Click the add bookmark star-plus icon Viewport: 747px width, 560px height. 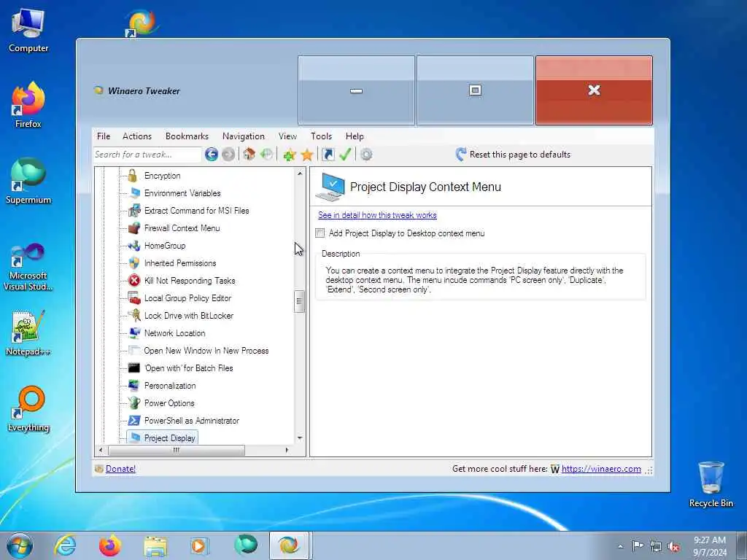pos(290,155)
